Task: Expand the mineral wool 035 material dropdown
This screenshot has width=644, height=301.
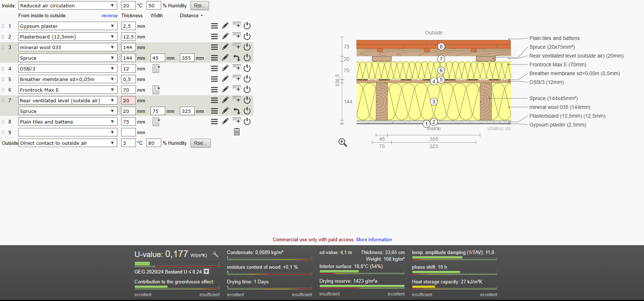Action: (68, 47)
